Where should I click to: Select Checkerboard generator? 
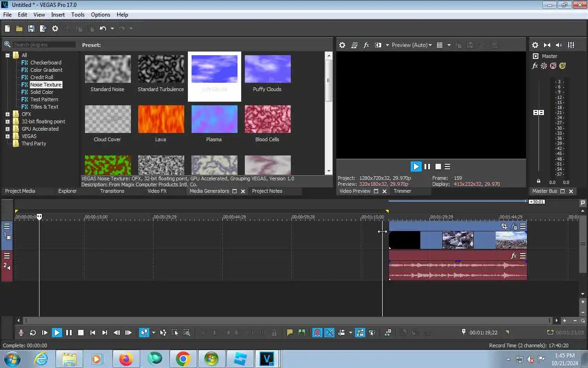pos(45,63)
